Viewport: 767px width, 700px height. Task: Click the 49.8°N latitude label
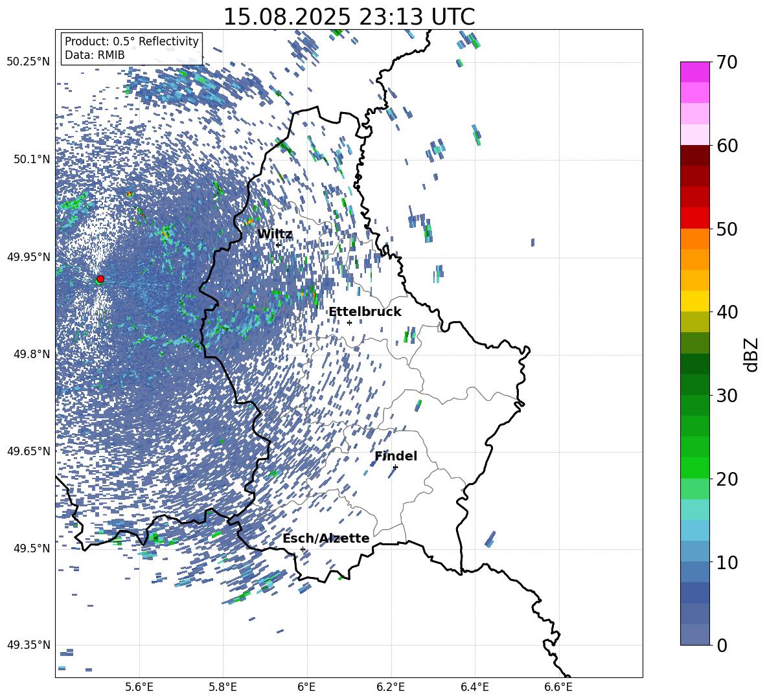31,354
